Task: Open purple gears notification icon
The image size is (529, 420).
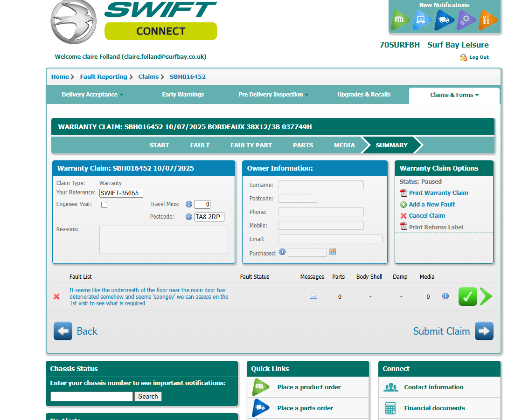Action: (x=466, y=20)
